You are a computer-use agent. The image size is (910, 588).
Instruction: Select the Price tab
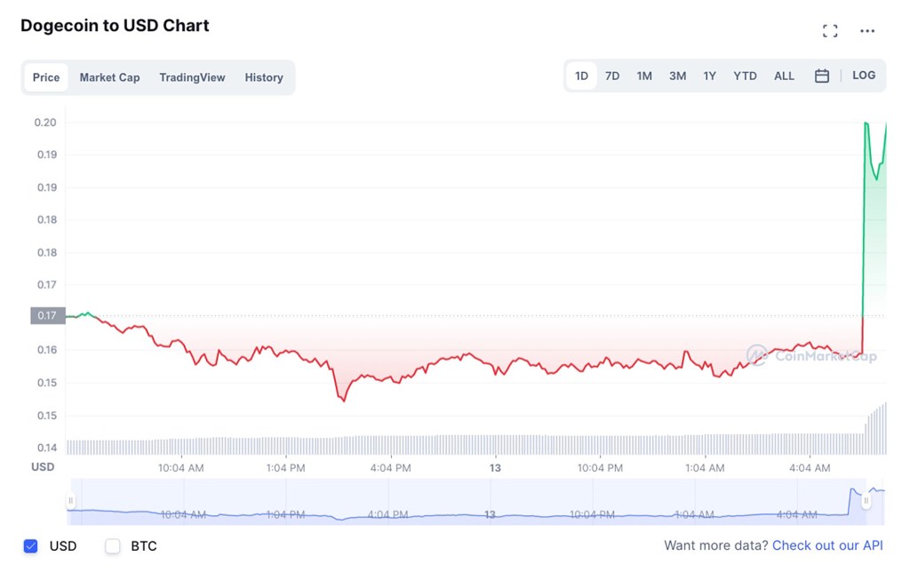coord(46,77)
